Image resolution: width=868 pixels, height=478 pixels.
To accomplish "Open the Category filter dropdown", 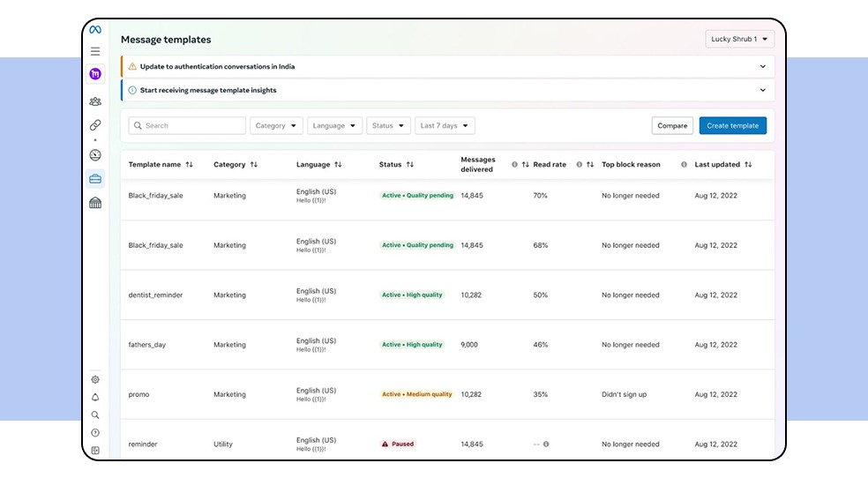I will click(x=276, y=126).
